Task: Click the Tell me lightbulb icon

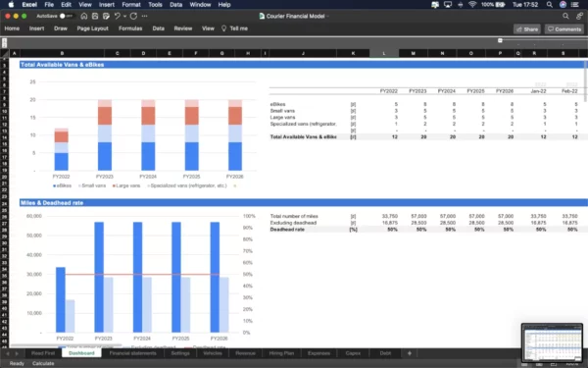Action: (x=223, y=28)
